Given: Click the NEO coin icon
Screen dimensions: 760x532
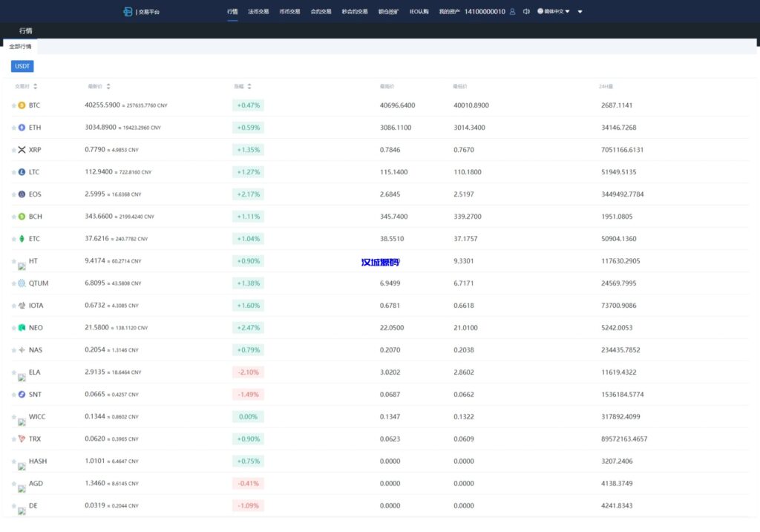Looking at the screenshot, I should [x=22, y=328].
